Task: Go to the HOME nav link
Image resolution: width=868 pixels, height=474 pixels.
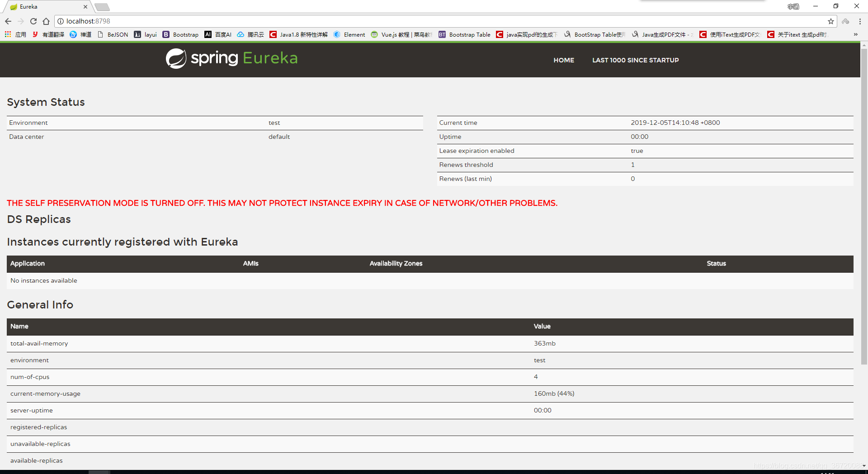Action: 564,60
